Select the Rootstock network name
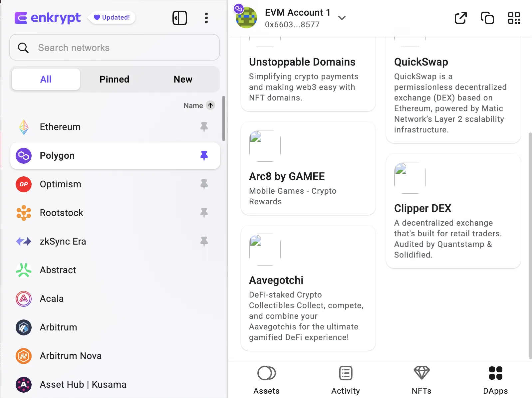 (62, 213)
